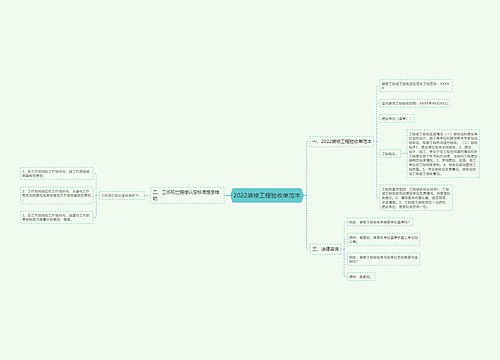Click second 网友 question under 法律咨询
This screenshot has width=500, height=360.
(383, 259)
